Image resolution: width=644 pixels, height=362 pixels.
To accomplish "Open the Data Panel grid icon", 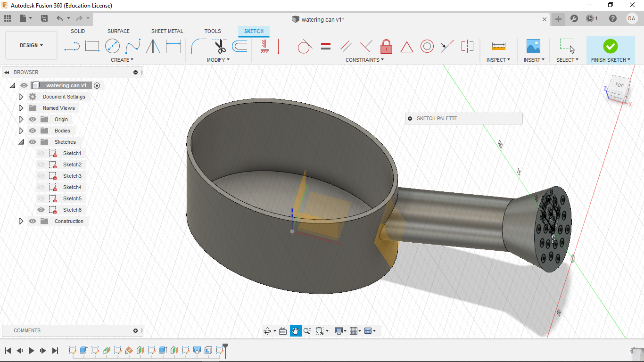I will pos(8,18).
